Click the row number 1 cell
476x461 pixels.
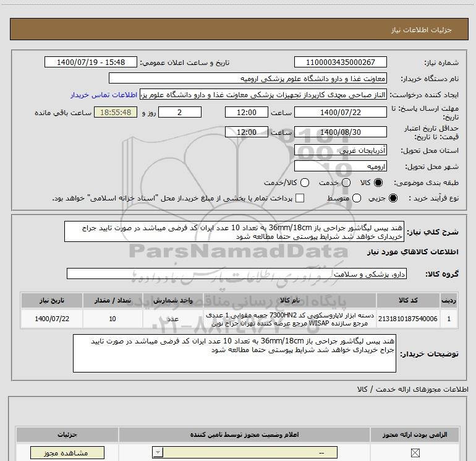(x=449, y=319)
